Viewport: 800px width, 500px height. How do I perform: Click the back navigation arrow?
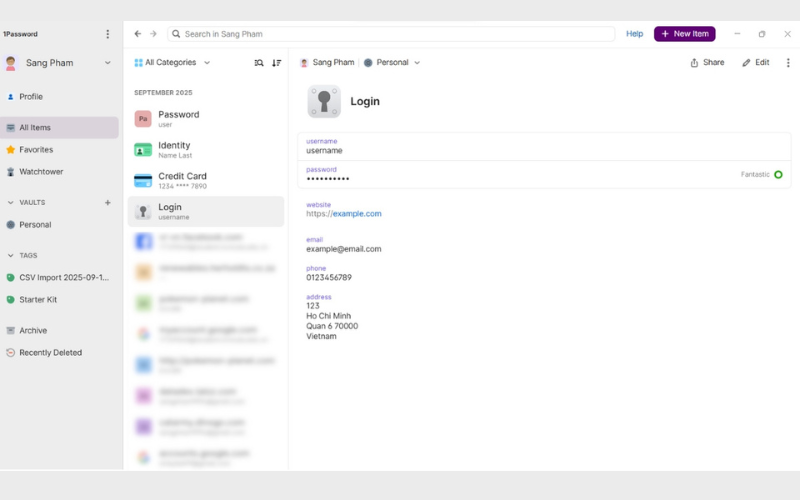[x=138, y=34]
